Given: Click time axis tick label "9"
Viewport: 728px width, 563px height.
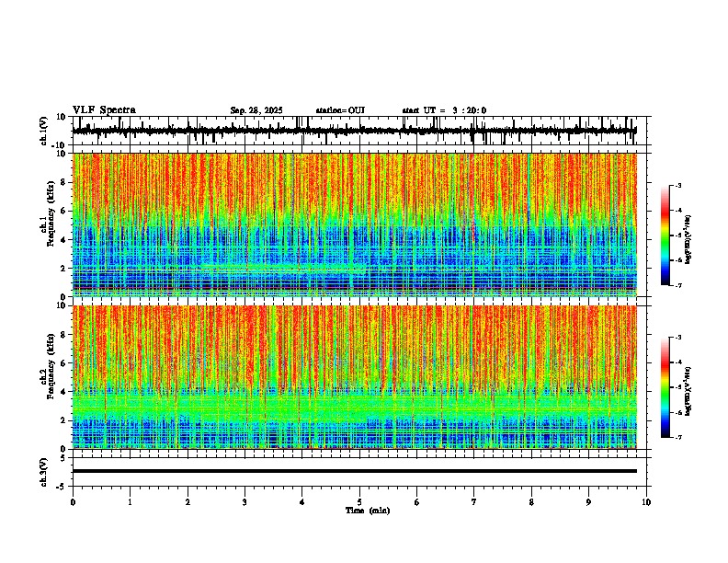Looking at the screenshot, I should 588,502.
